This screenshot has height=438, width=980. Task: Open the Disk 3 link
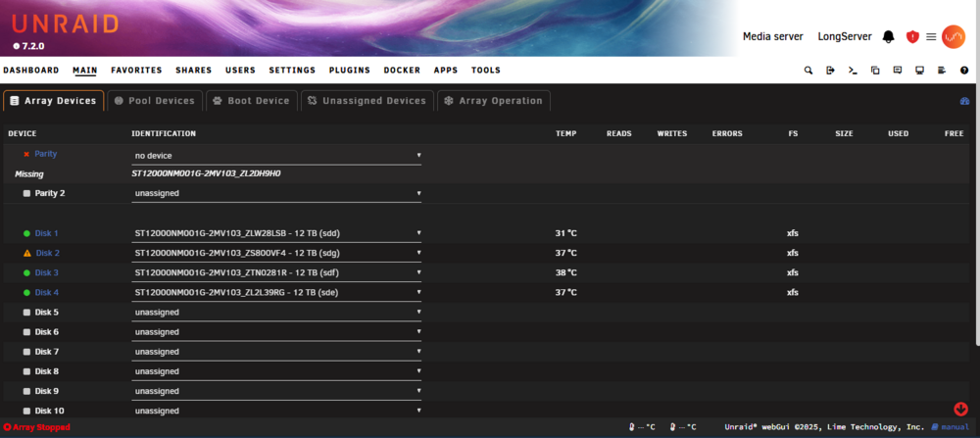[46, 273]
